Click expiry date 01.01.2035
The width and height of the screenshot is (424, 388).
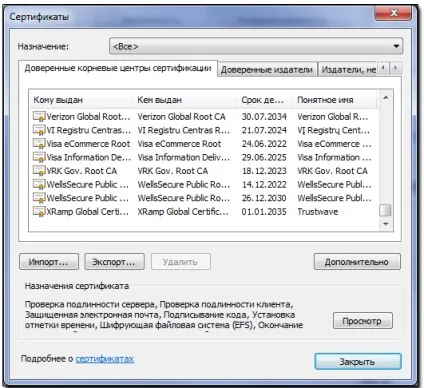(x=264, y=212)
